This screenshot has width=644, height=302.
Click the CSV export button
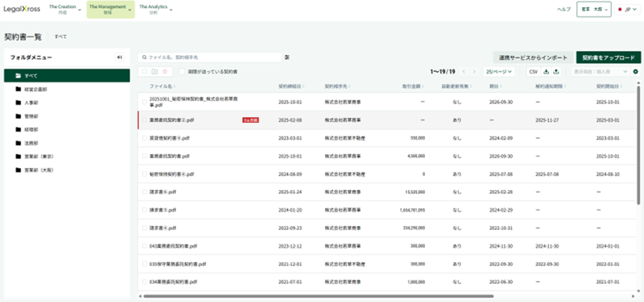pos(533,72)
